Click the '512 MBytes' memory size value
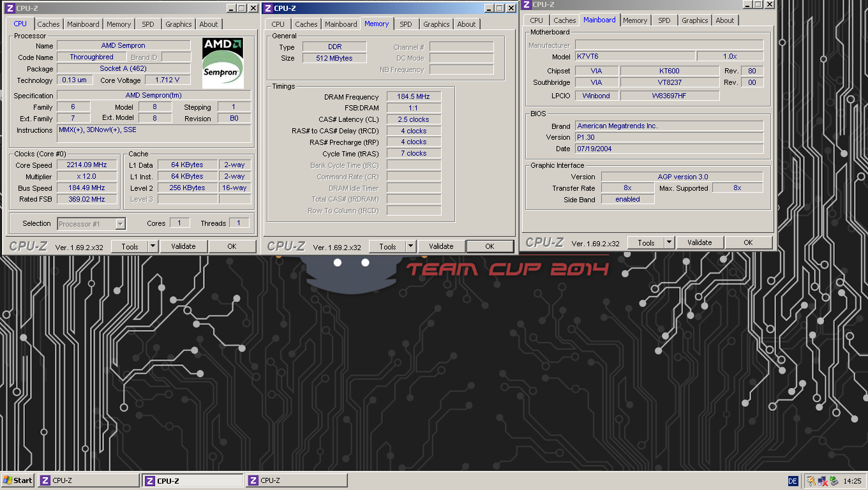 [334, 58]
